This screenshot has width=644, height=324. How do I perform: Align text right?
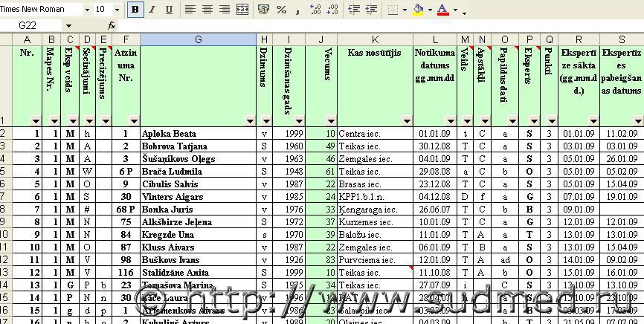(225, 10)
